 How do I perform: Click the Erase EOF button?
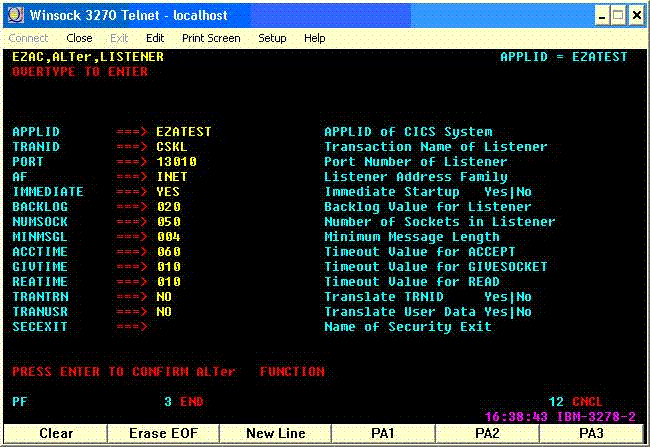(x=163, y=433)
